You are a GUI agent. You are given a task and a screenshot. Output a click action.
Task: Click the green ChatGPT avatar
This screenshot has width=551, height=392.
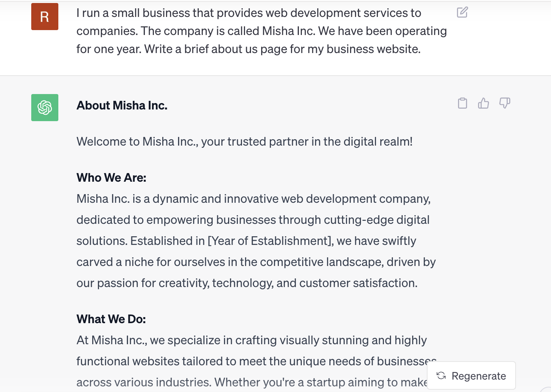(44, 108)
